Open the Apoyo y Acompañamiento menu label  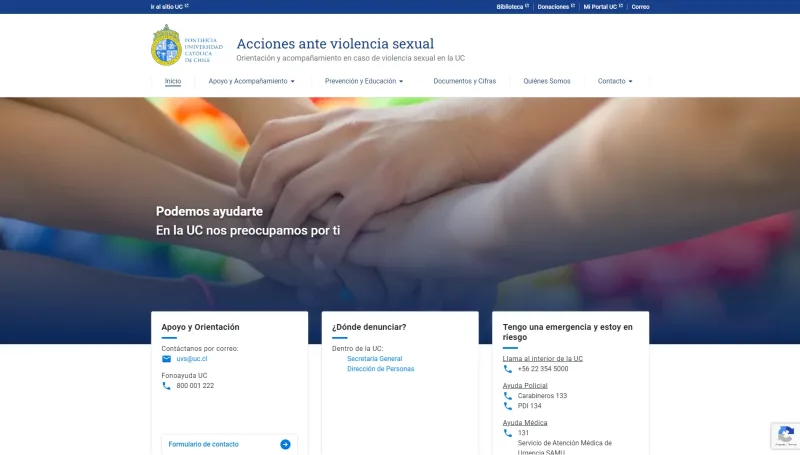(247, 81)
